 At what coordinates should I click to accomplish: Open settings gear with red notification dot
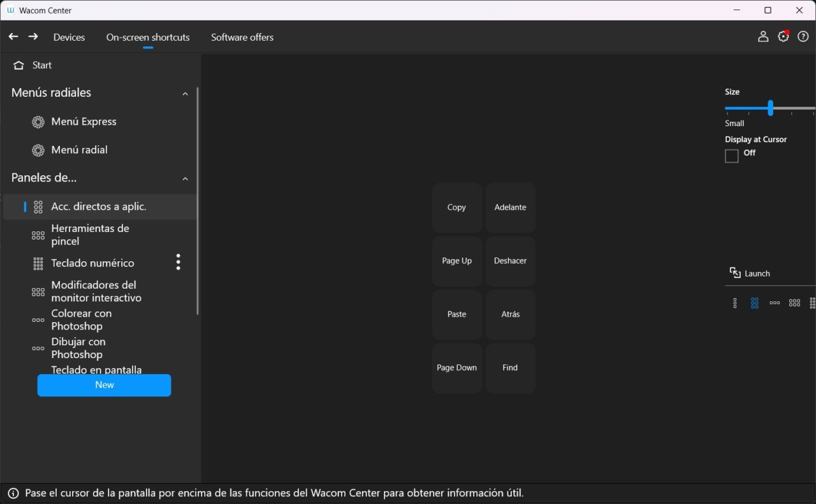(x=783, y=37)
